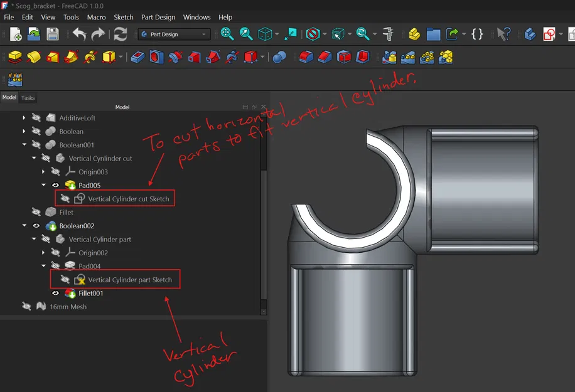Select the Pocket tool

[x=138, y=57]
